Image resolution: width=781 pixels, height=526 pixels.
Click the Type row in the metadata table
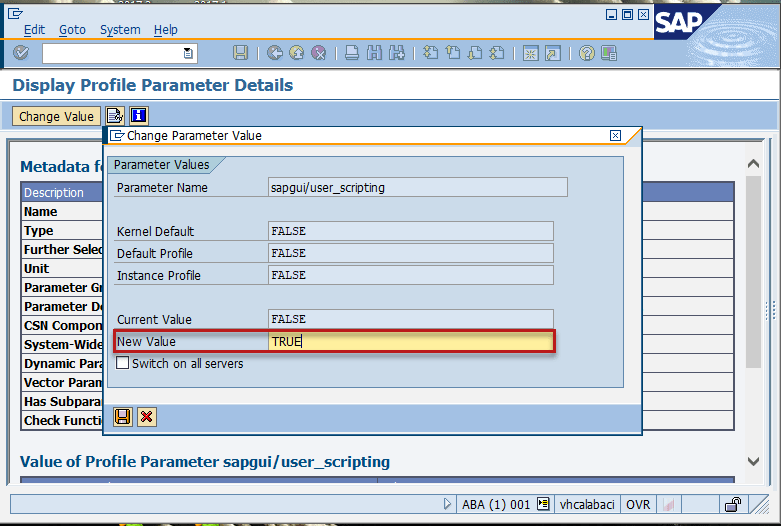coord(62,231)
